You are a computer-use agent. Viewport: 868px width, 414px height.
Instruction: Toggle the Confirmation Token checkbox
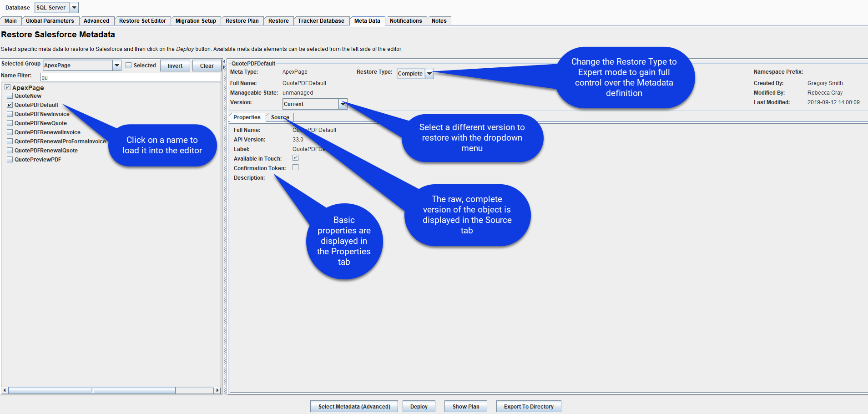click(x=295, y=167)
